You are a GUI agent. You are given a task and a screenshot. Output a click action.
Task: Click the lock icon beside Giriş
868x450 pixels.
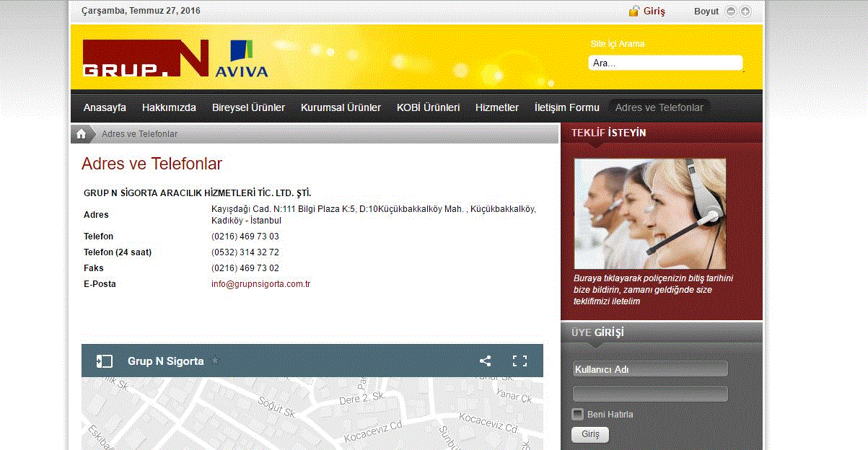click(634, 11)
